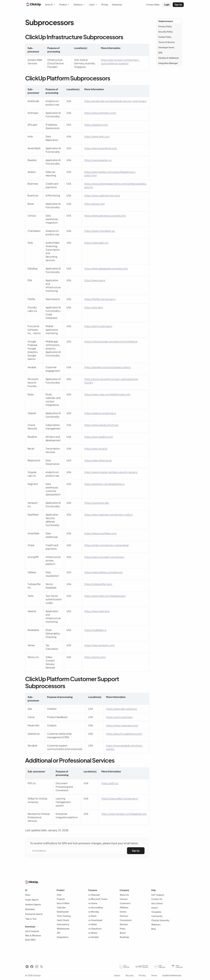Expand the Brain AI dropdown menu
The width and height of the screenshot is (210, 980).
coord(50,5)
